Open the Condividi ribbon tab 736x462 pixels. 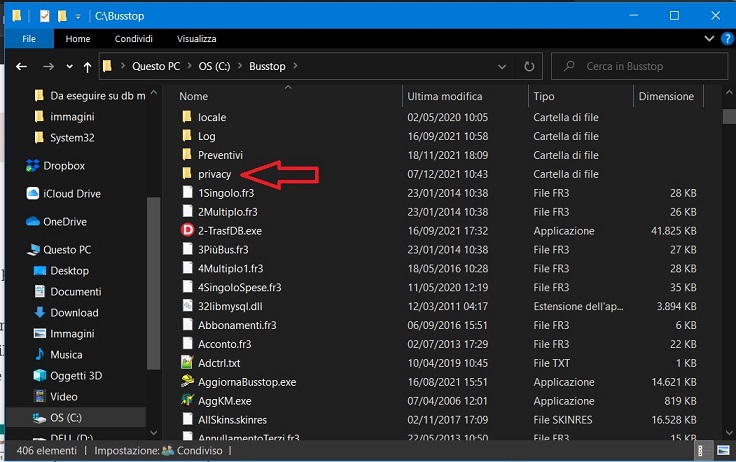(134, 39)
